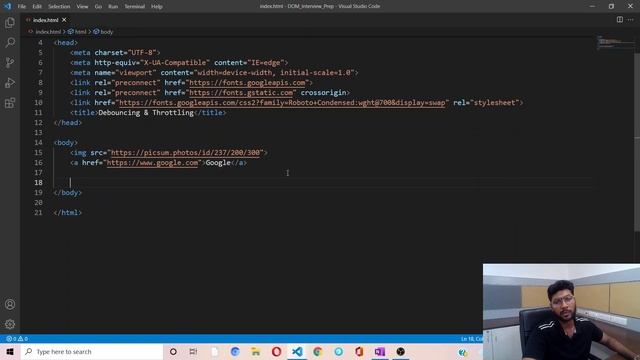Viewport: 640px width, 360px height.
Task: Open the File menu
Action: 22,7
